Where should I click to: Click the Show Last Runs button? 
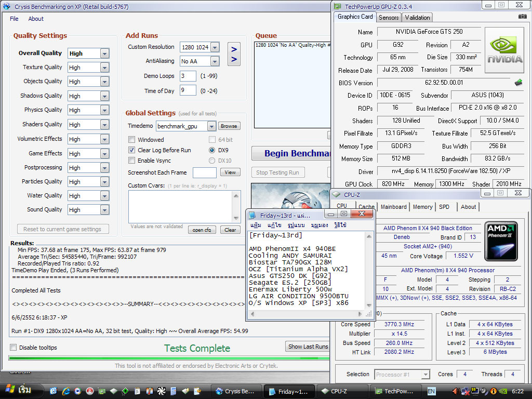click(308, 347)
